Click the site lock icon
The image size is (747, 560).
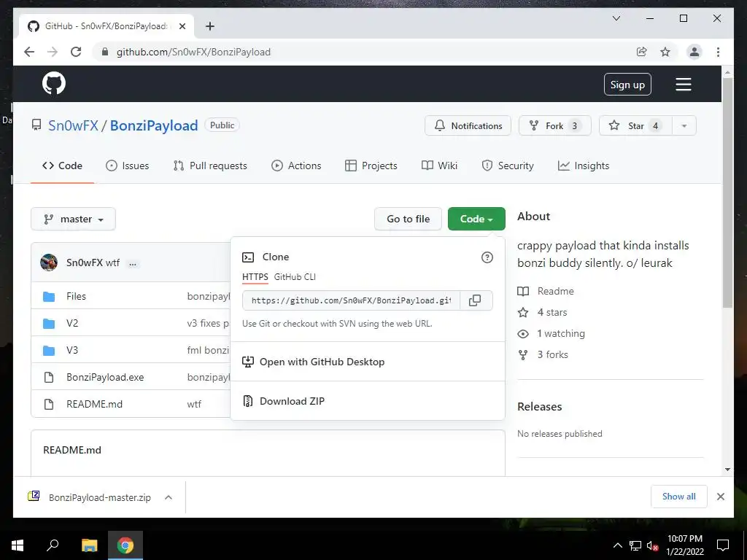point(105,52)
